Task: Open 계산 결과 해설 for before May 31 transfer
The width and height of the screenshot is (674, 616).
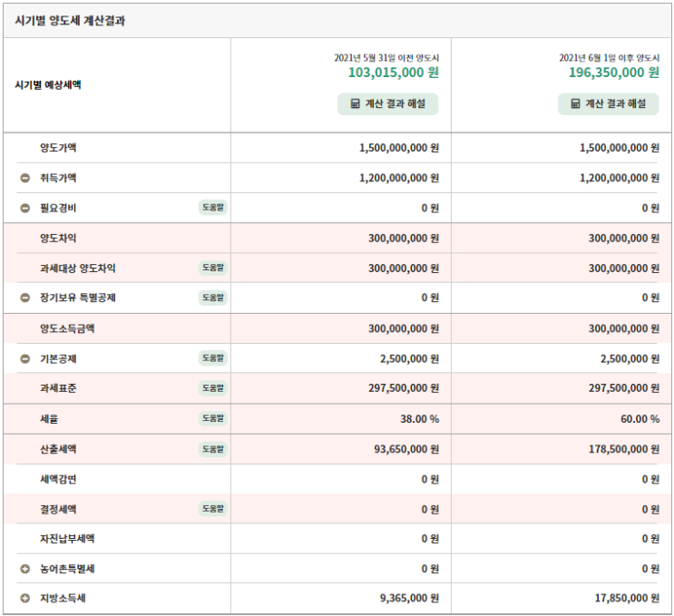Action: (x=387, y=104)
